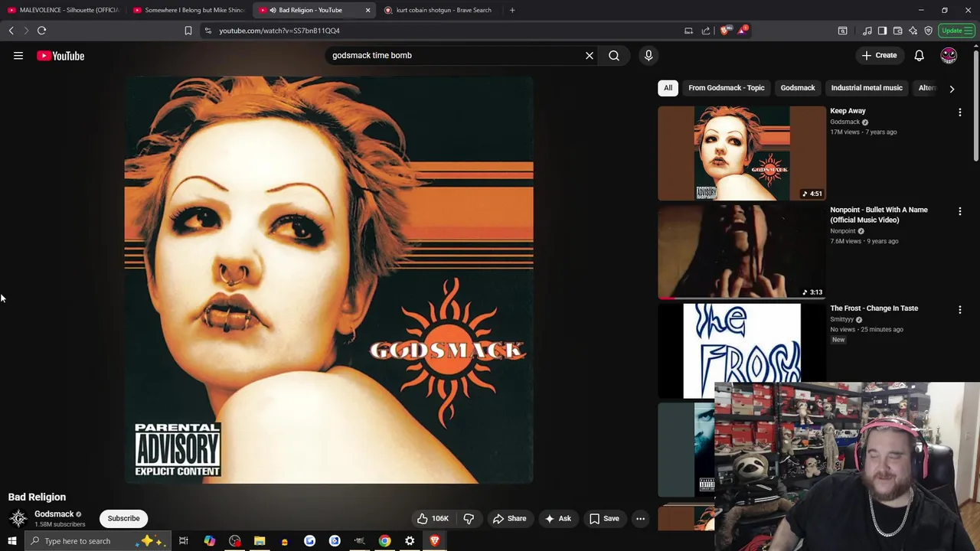Screen dimensions: 980x551
Task: Open Nonpoint 'Bullet With A Name' thumbnail
Action: click(x=742, y=252)
